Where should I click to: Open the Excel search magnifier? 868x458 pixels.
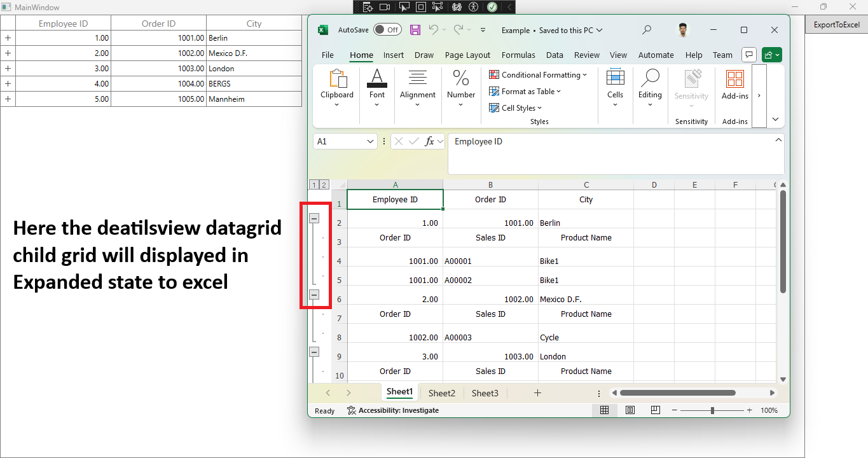pyautogui.click(x=647, y=30)
